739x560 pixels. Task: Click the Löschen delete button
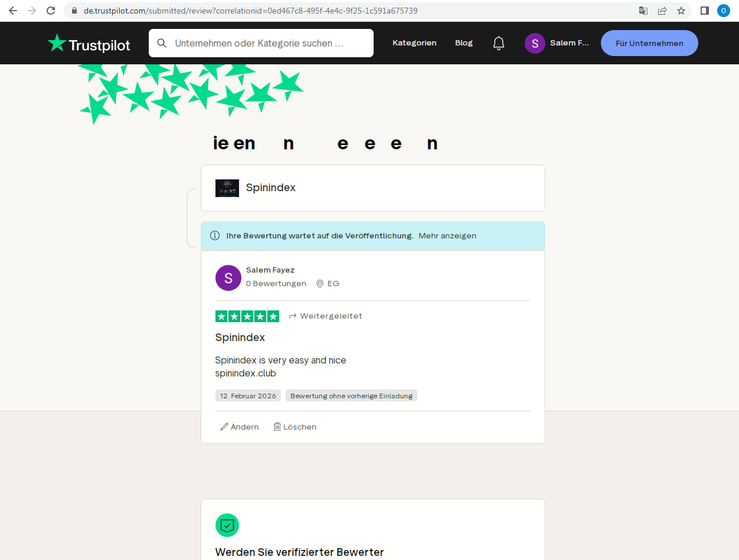click(x=295, y=427)
